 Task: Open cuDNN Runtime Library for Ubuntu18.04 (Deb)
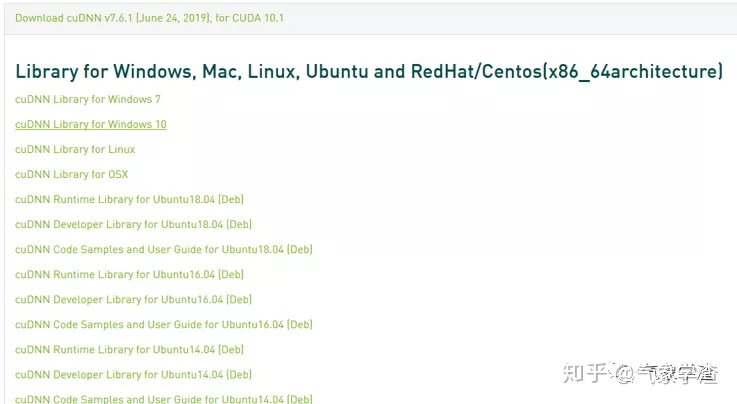[x=129, y=199]
